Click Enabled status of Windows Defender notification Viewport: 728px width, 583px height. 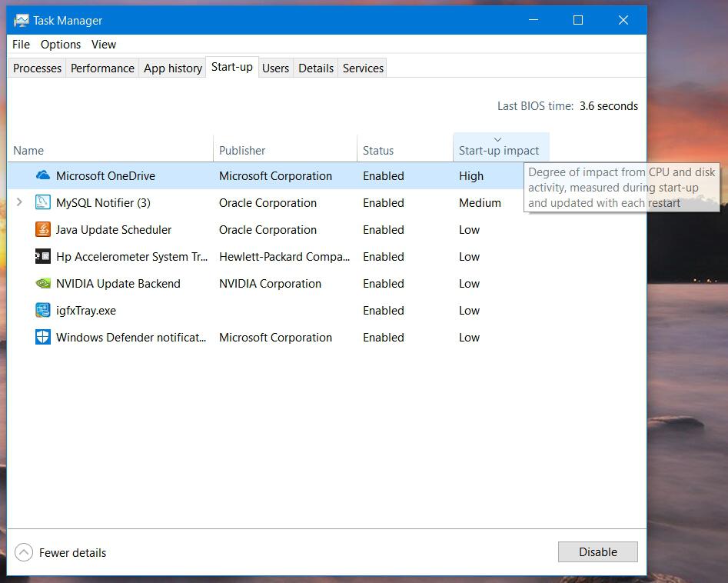point(384,338)
